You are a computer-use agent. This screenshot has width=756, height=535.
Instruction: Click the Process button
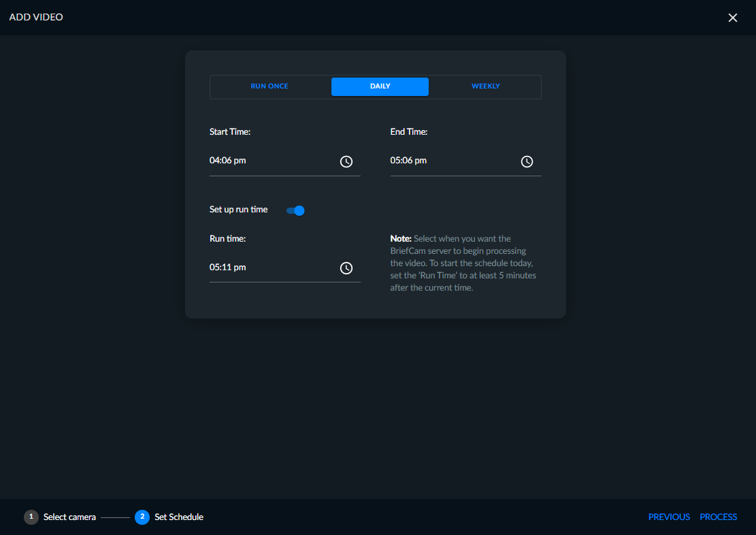[719, 517]
